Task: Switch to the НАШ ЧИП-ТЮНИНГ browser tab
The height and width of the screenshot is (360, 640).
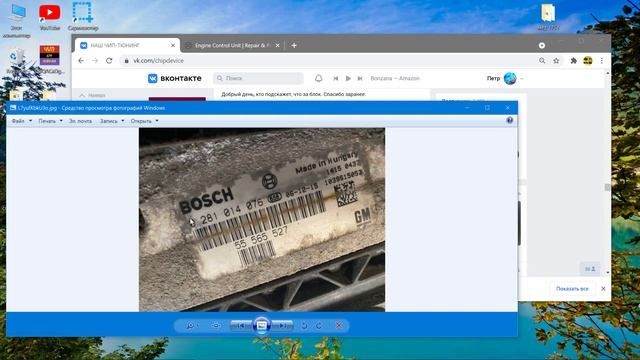Action: pyautogui.click(x=127, y=45)
